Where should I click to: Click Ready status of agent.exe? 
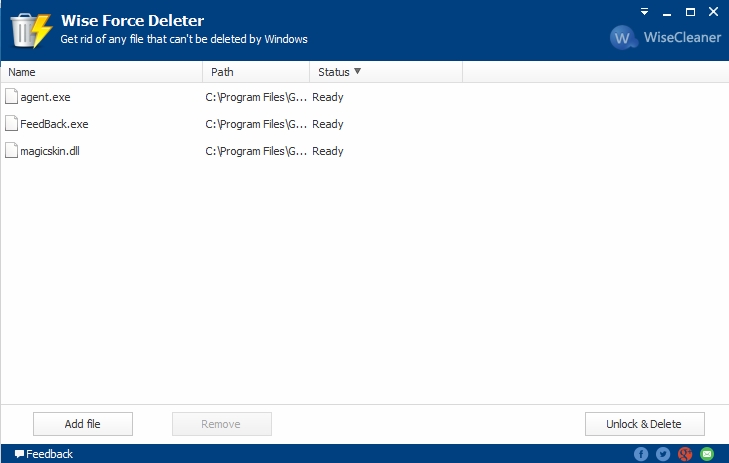[328, 97]
